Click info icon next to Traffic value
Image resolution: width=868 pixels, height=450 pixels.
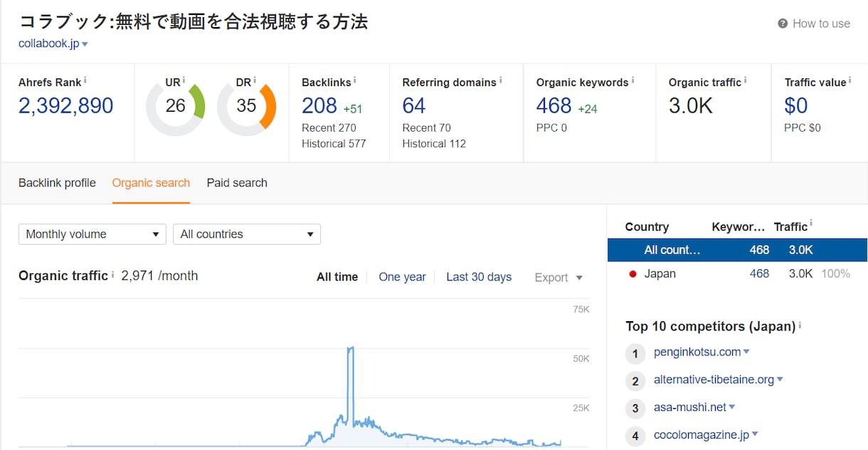(850, 80)
